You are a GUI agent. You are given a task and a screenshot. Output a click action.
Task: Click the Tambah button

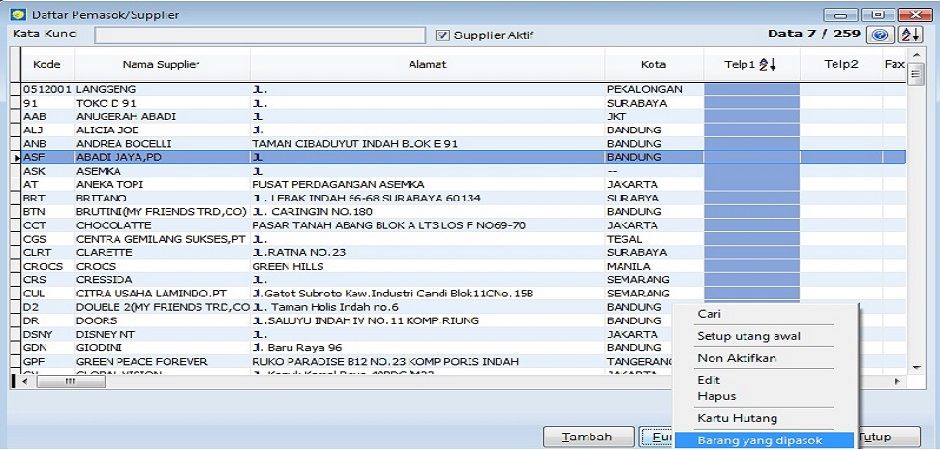coord(589,437)
